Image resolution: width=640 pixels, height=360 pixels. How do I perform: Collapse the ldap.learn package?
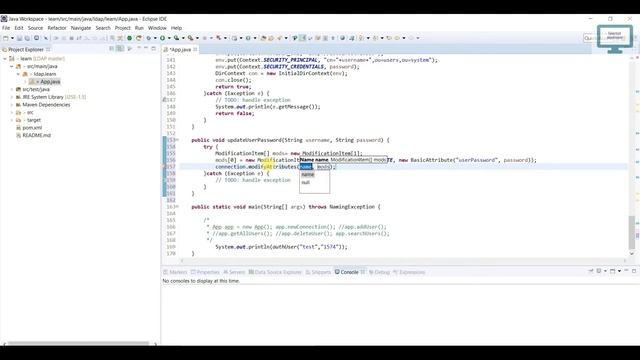pos(18,74)
